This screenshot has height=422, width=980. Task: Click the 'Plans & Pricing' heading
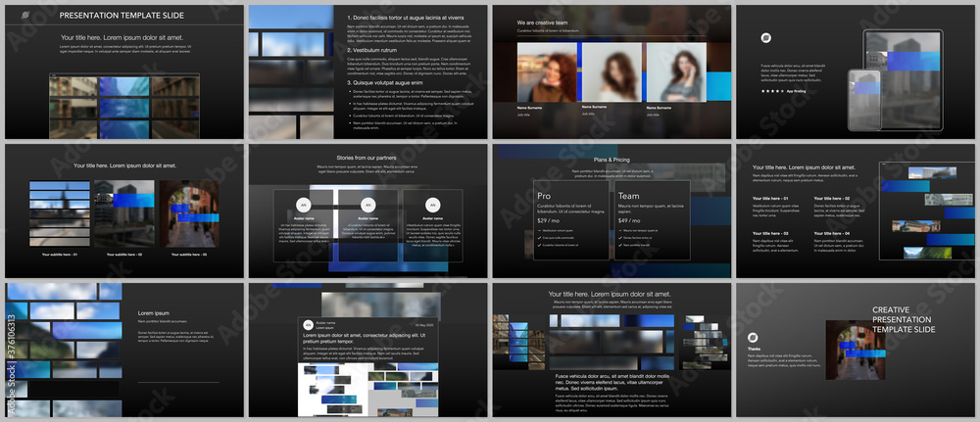(612, 161)
